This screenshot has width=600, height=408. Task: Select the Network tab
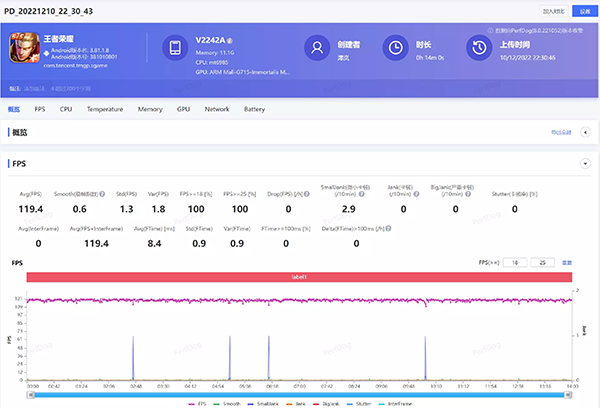coord(217,108)
